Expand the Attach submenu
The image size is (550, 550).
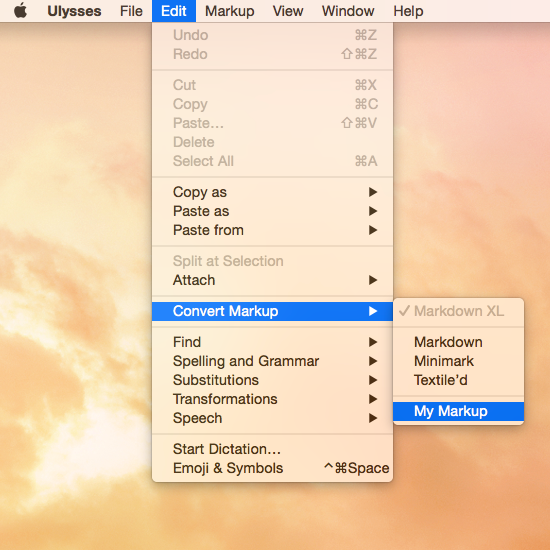[x=273, y=280]
